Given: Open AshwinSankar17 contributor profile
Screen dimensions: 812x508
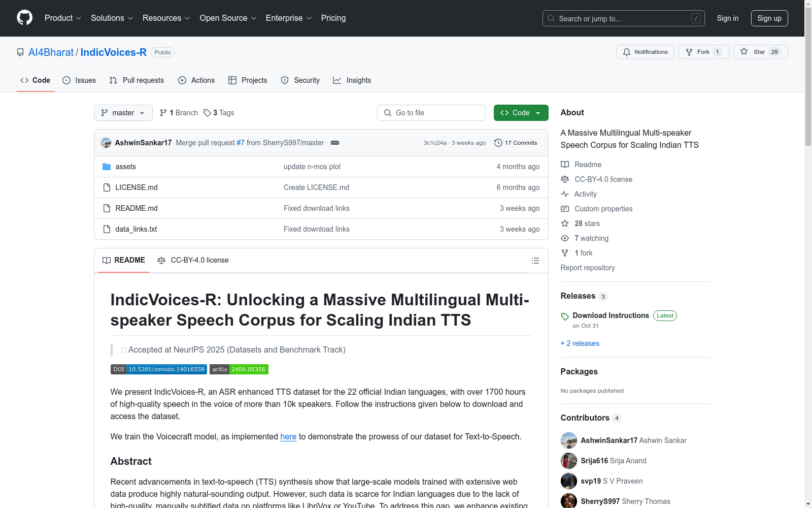Looking at the screenshot, I should (x=609, y=440).
